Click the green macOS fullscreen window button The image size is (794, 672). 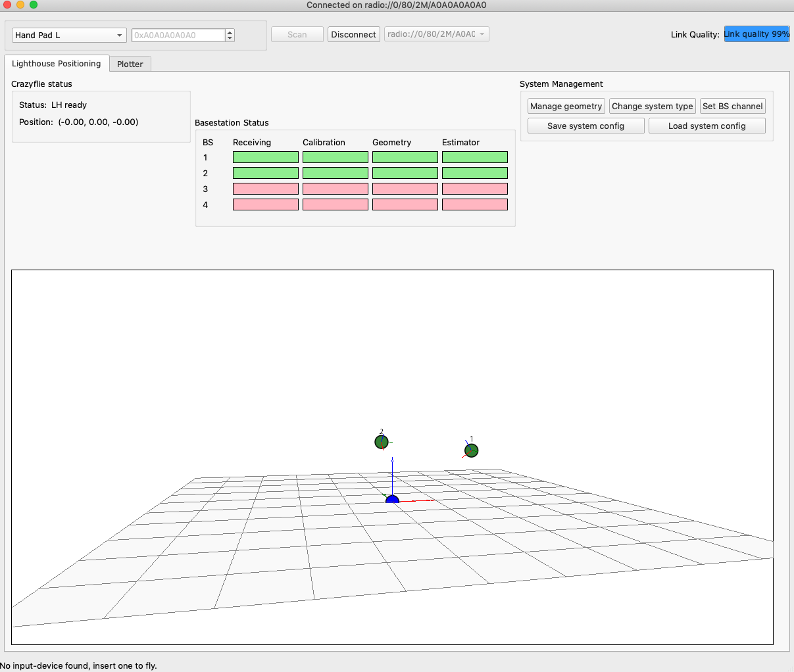pos(34,5)
